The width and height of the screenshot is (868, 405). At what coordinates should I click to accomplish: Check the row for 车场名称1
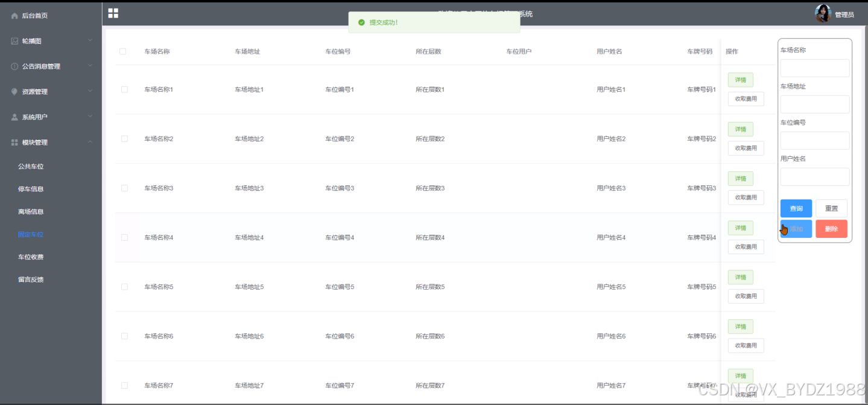(124, 89)
